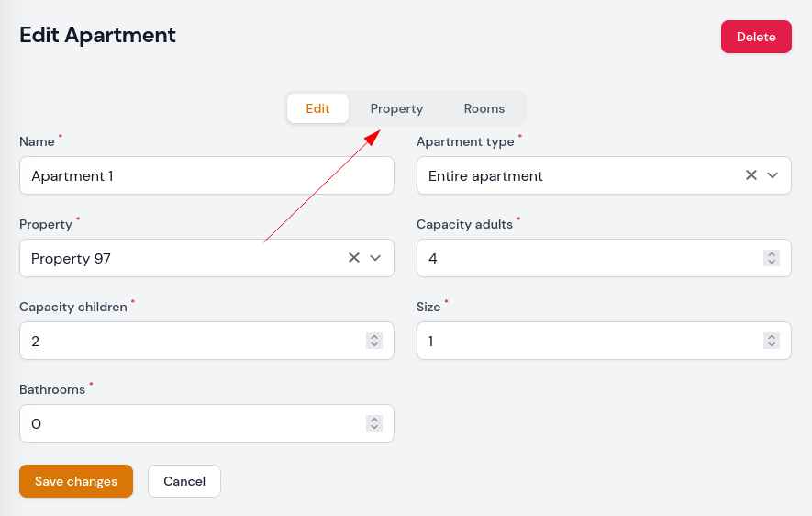Switch to the Rooms tab
812x516 pixels.
point(484,108)
